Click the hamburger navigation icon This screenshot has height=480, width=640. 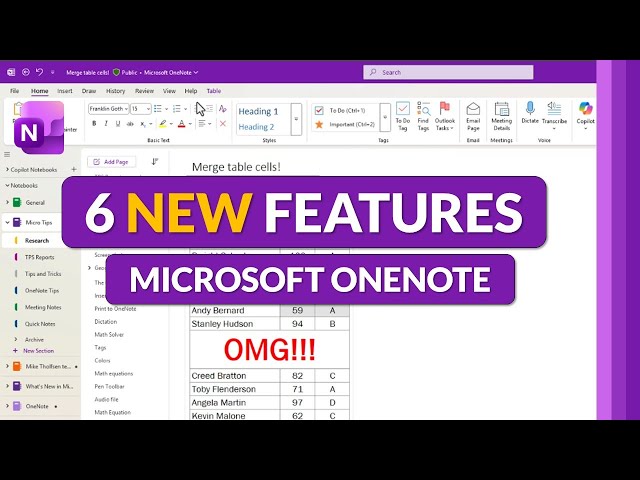coord(7,154)
